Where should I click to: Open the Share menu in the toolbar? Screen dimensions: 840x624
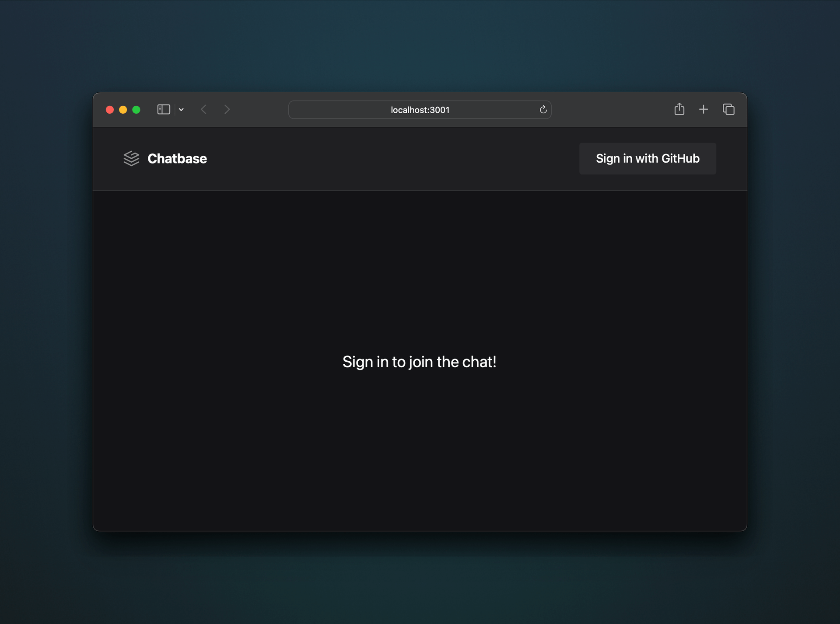(679, 109)
